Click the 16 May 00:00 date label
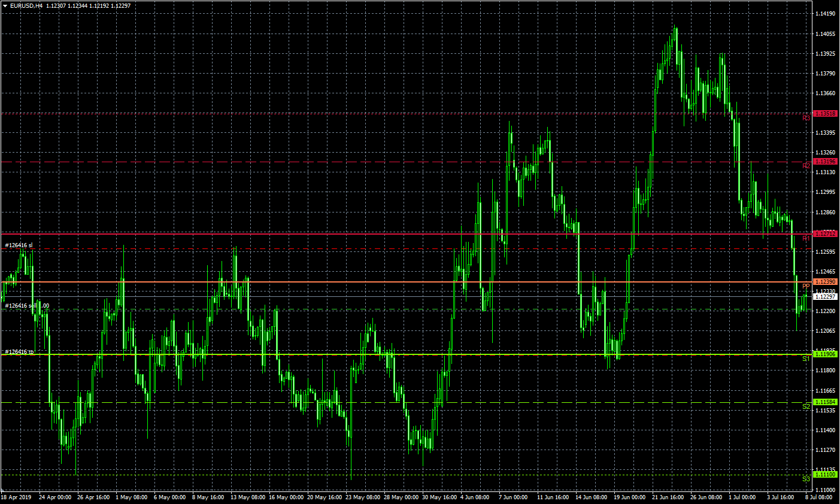Image resolution: width=840 pixels, height=504 pixels. (286, 497)
